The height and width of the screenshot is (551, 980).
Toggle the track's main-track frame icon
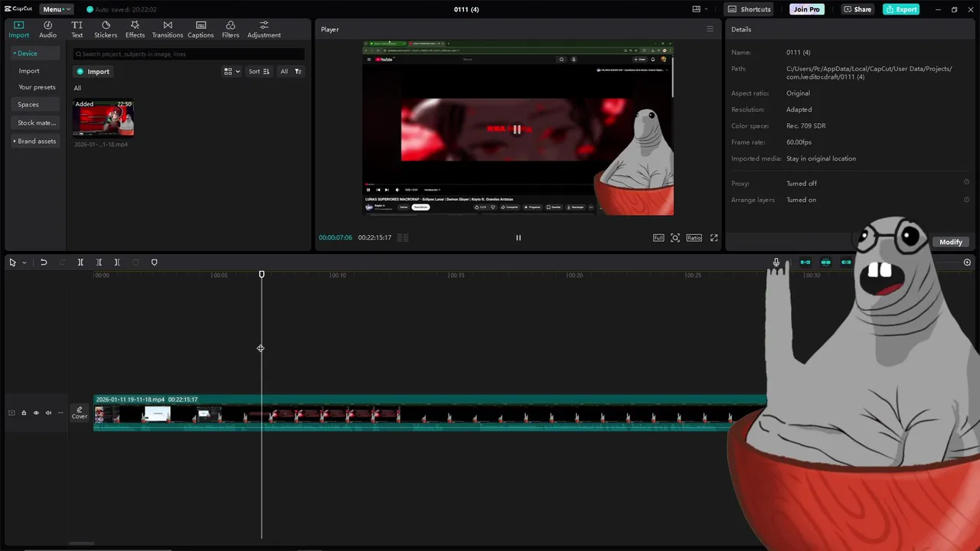coord(11,413)
